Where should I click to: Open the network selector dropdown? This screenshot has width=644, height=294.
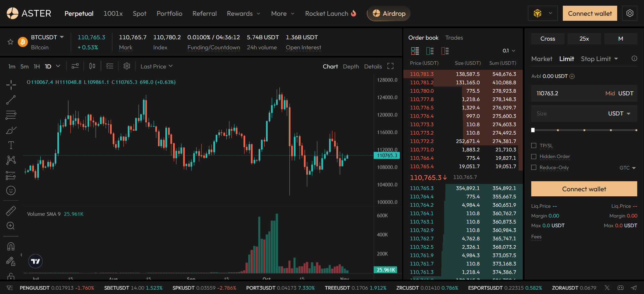point(543,13)
